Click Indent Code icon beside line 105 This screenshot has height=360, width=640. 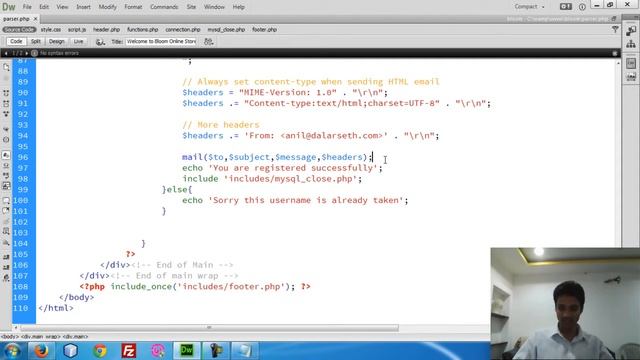[x=6, y=257]
